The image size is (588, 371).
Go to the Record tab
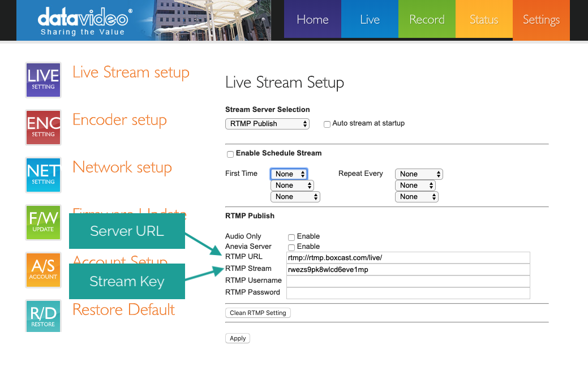(427, 20)
